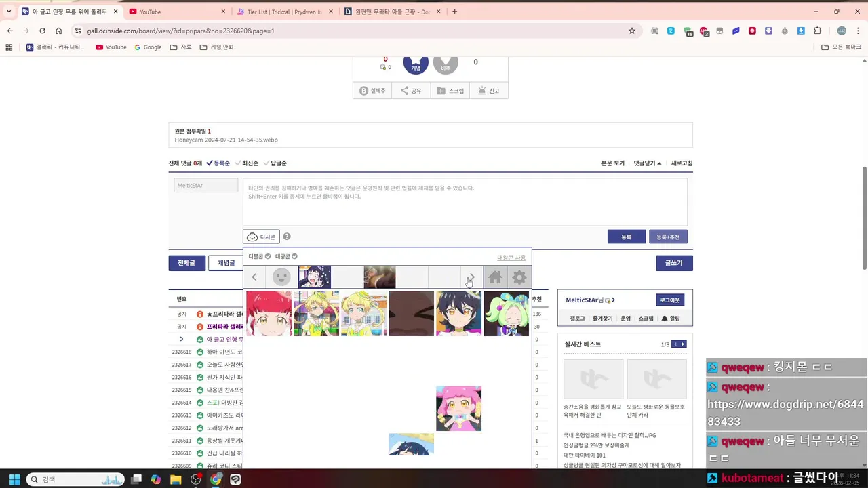The image size is (868, 488).
Task: Select the dark-haired girl emoticon pack tab
Action: 315,277
